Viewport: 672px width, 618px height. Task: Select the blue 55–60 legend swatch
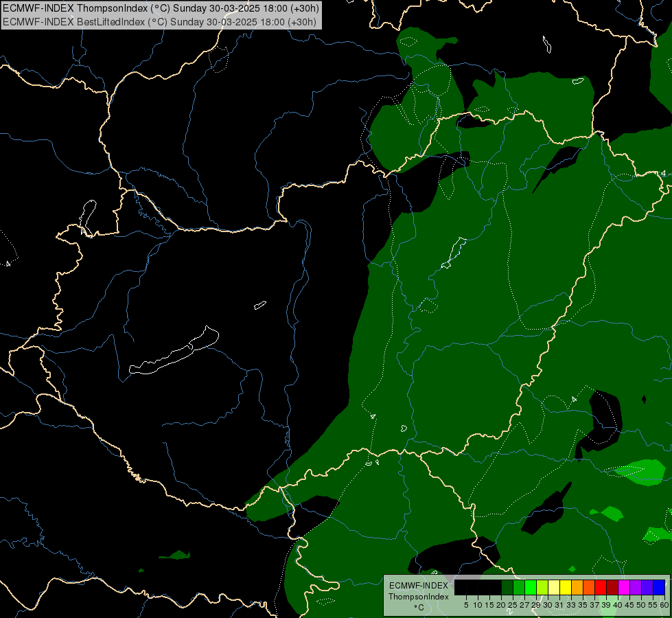click(659, 587)
